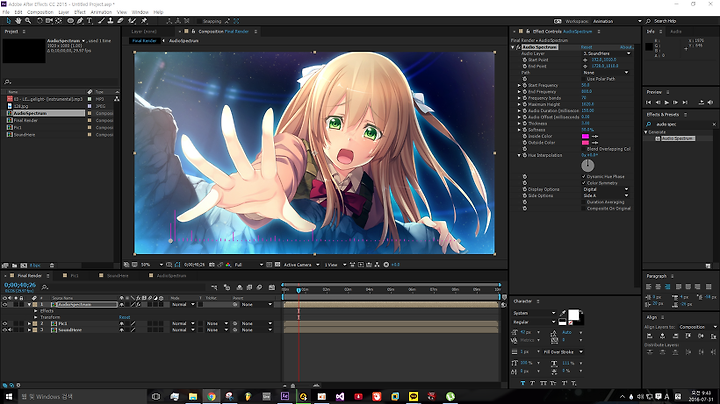This screenshot has width=720, height=404.
Task: Select the Pan Behind anchor point tool
Action: tap(59, 21)
